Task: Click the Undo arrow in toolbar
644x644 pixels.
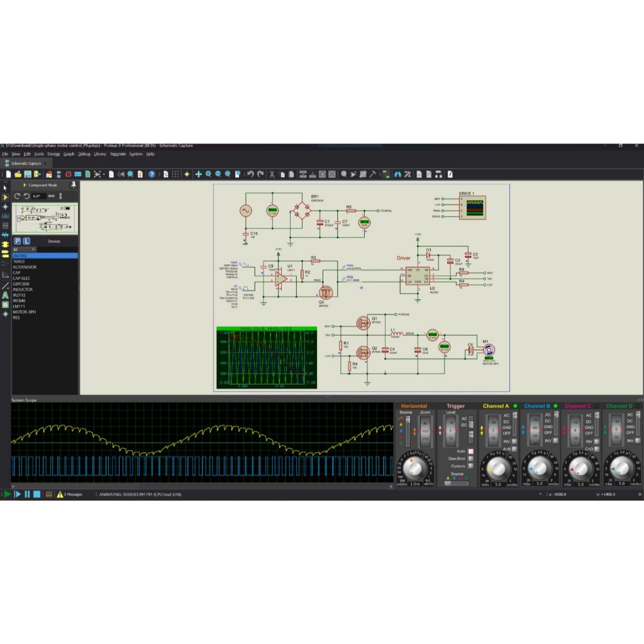Action: (x=250, y=174)
